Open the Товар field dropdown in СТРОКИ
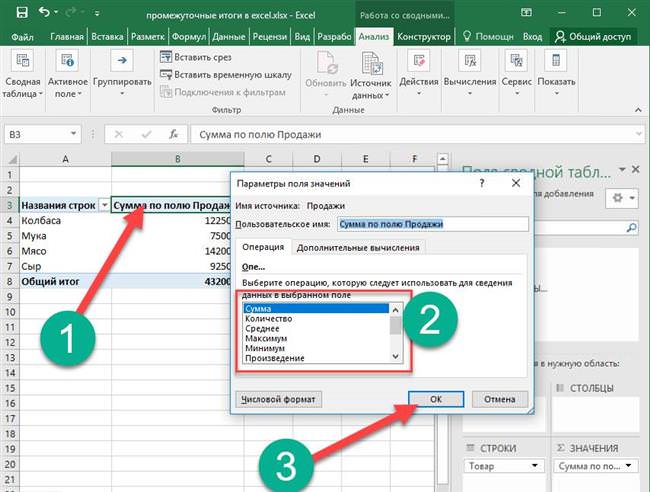The height and width of the screenshot is (492, 650). coord(535,466)
